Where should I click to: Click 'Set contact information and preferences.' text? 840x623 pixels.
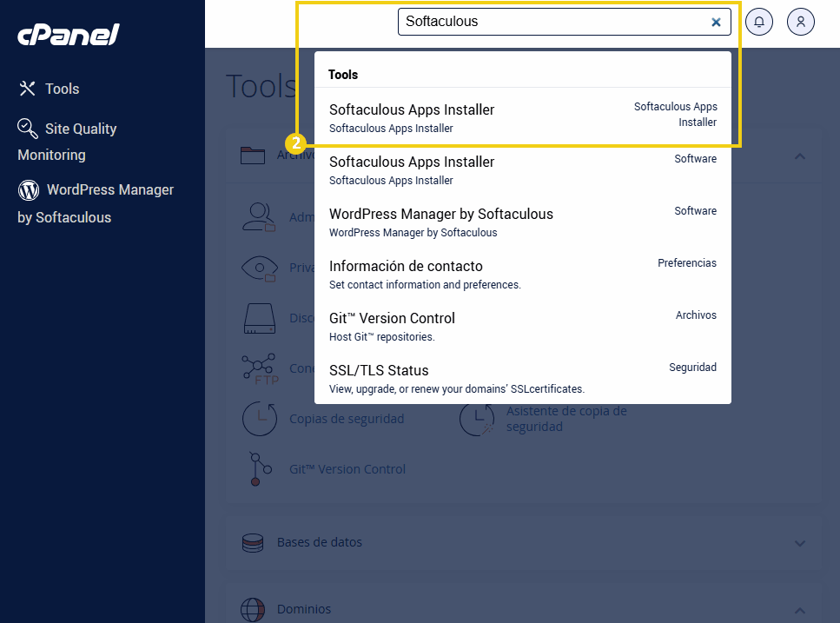click(x=425, y=284)
